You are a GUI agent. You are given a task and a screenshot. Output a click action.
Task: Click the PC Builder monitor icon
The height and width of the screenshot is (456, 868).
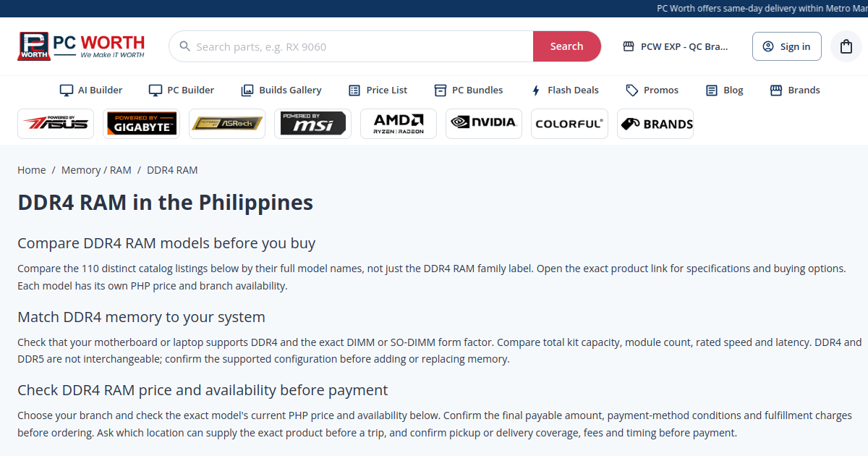(x=156, y=90)
